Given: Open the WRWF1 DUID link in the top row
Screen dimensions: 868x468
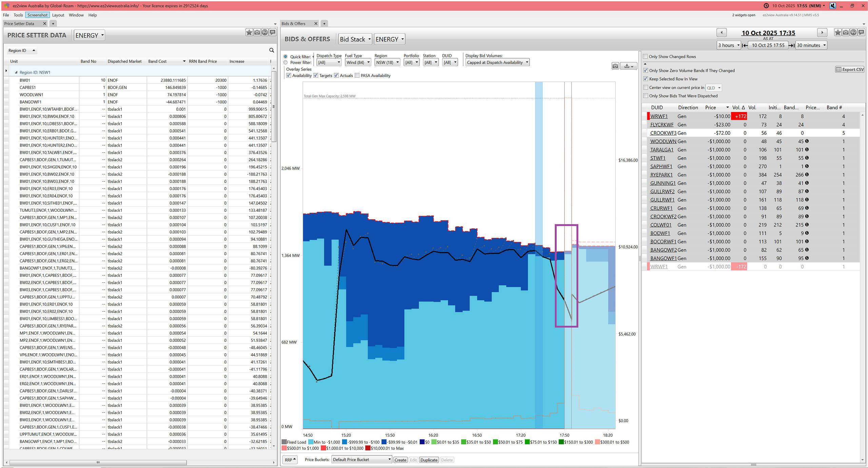Looking at the screenshot, I should [x=658, y=116].
